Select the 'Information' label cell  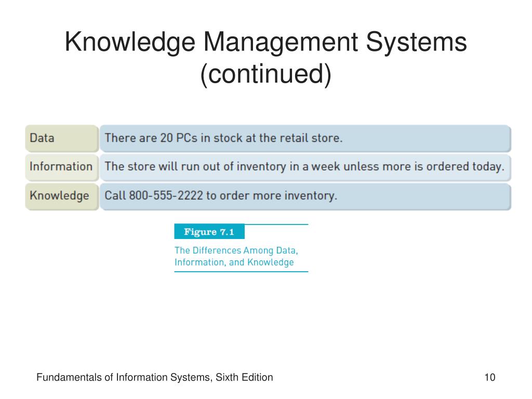pyautogui.click(x=62, y=167)
